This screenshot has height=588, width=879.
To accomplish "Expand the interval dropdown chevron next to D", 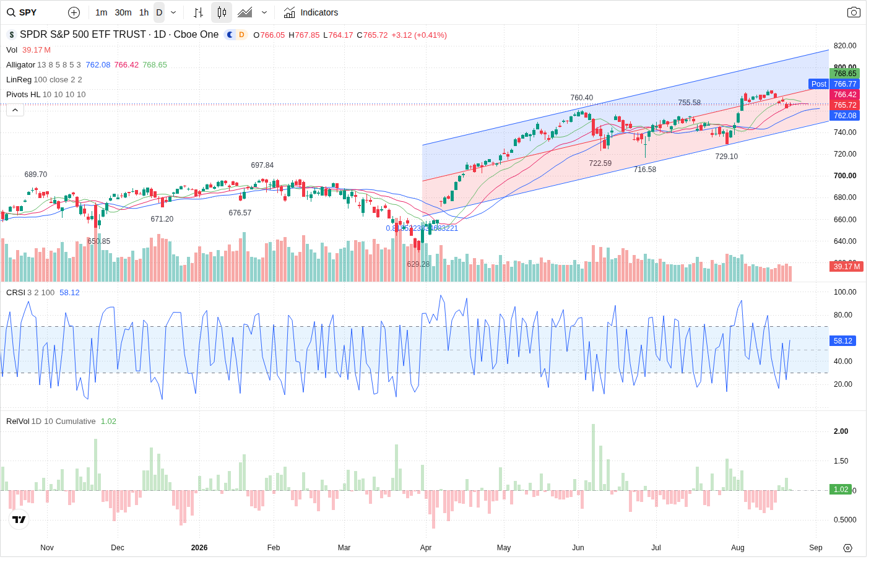I will (173, 12).
